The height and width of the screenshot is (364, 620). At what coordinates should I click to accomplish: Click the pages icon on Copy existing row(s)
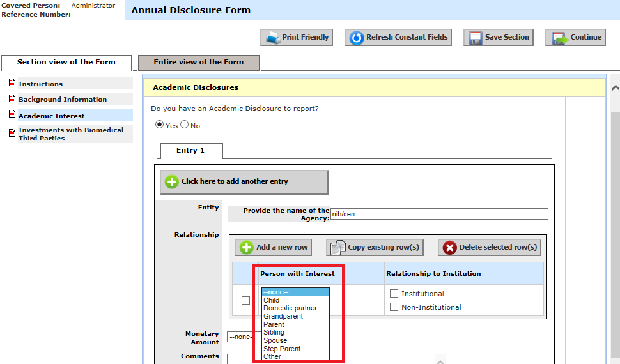338,247
